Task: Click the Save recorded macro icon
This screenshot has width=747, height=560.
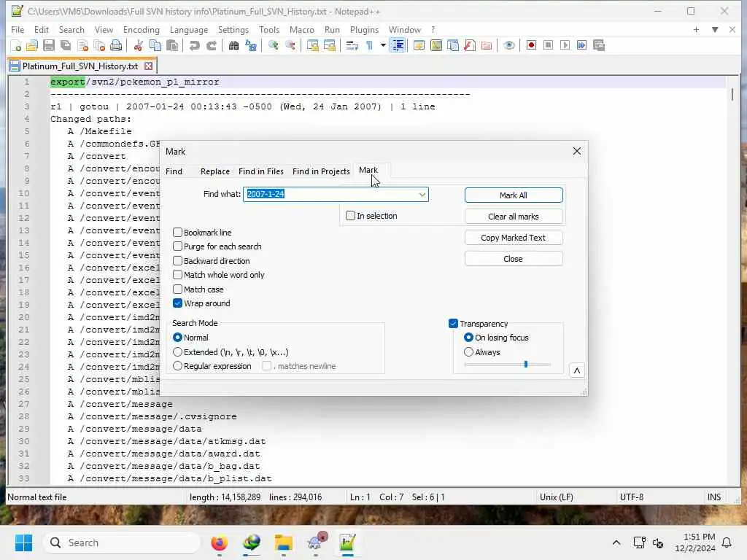Action: pos(599,46)
